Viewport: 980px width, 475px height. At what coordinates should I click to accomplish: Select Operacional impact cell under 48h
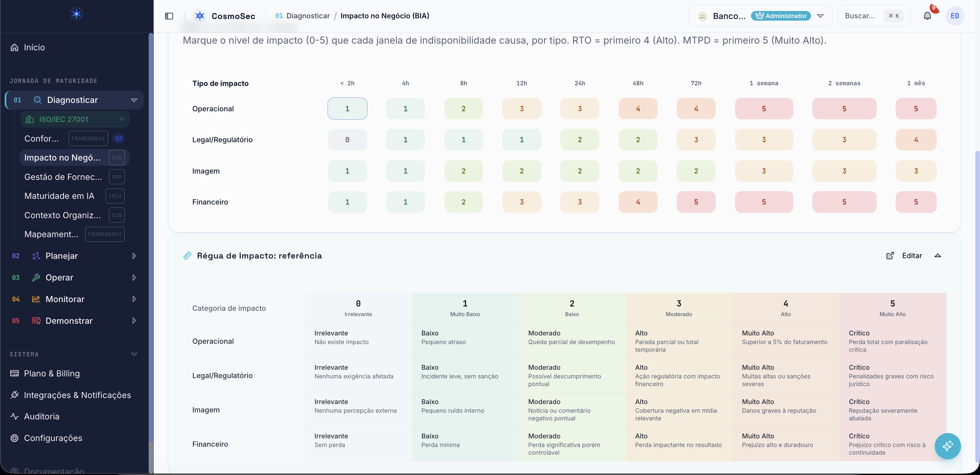pos(638,108)
